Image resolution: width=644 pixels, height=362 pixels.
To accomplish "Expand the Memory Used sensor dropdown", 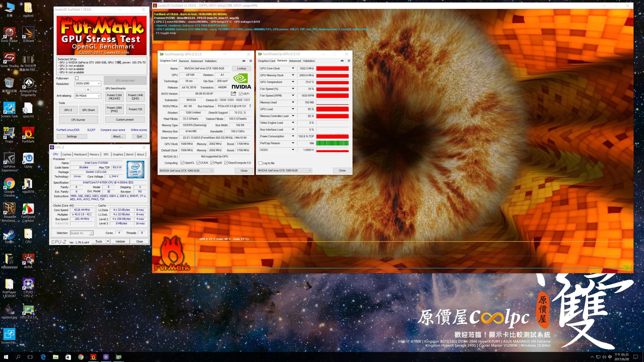I will (x=293, y=102).
